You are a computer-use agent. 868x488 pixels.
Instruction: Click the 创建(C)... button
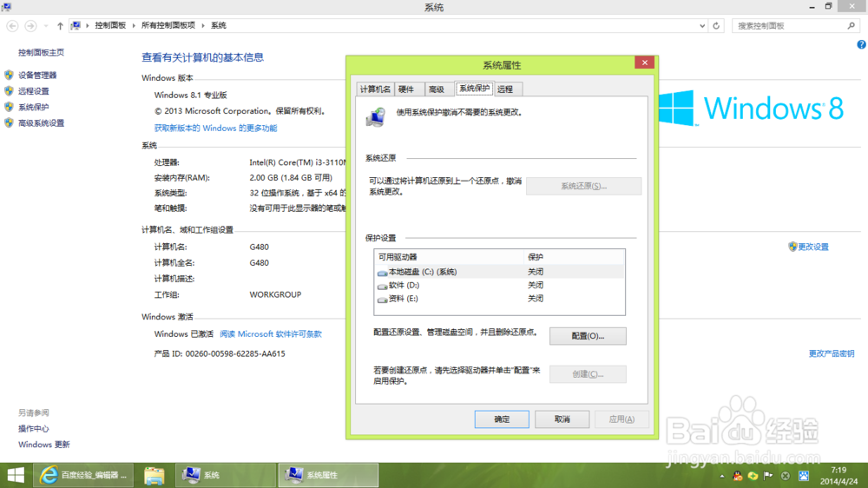588,374
